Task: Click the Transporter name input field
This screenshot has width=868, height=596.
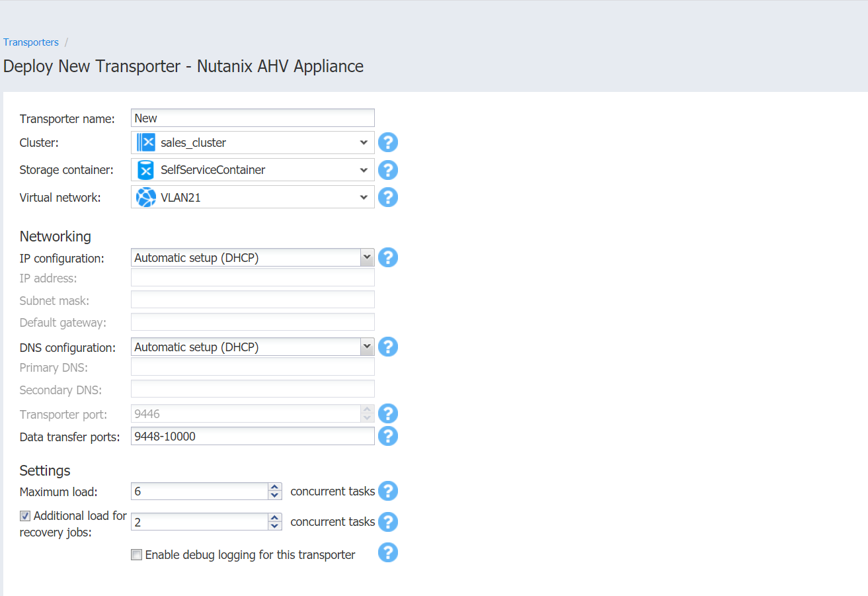Action: click(253, 118)
